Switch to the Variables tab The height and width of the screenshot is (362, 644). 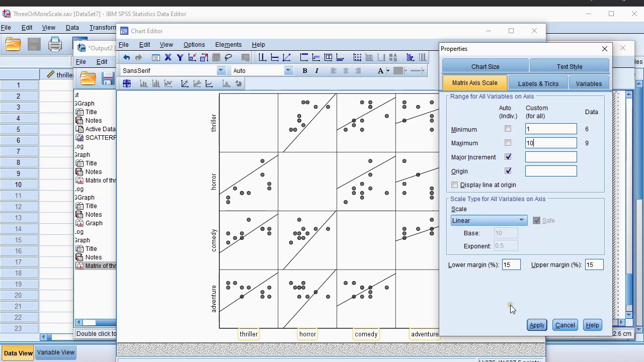pyautogui.click(x=589, y=83)
